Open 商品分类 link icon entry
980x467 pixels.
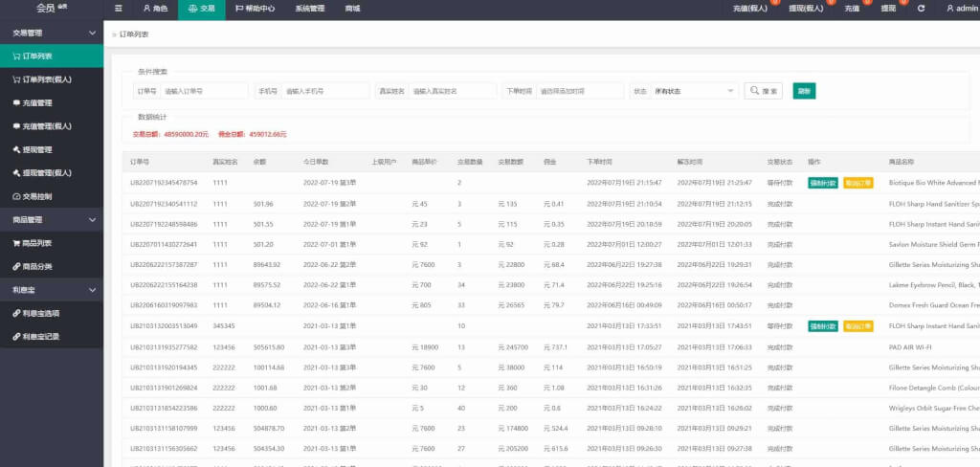click(x=52, y=266)
